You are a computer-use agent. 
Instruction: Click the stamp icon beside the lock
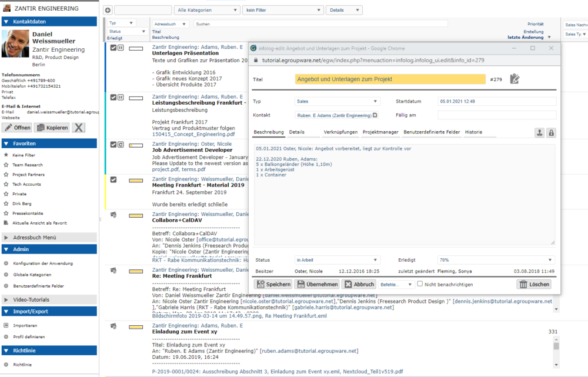(539, 133)
